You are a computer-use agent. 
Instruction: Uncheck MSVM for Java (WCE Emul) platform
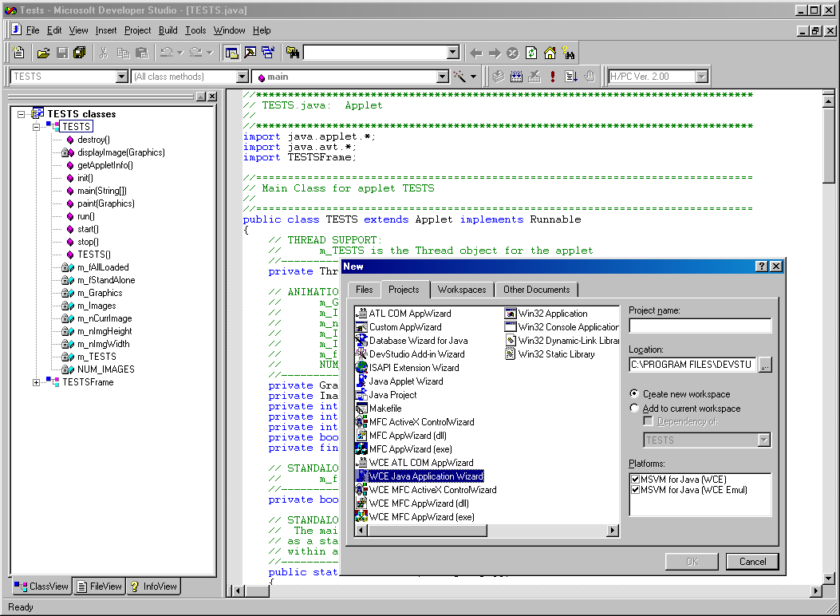pyautogui.click(x=635, y=490)
